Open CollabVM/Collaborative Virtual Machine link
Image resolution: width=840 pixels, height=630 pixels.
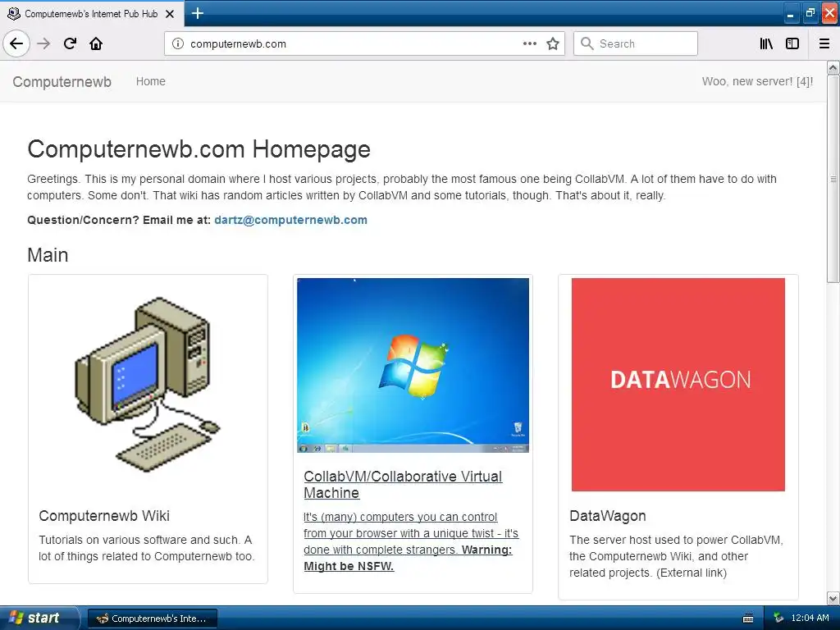pos(403,485)
